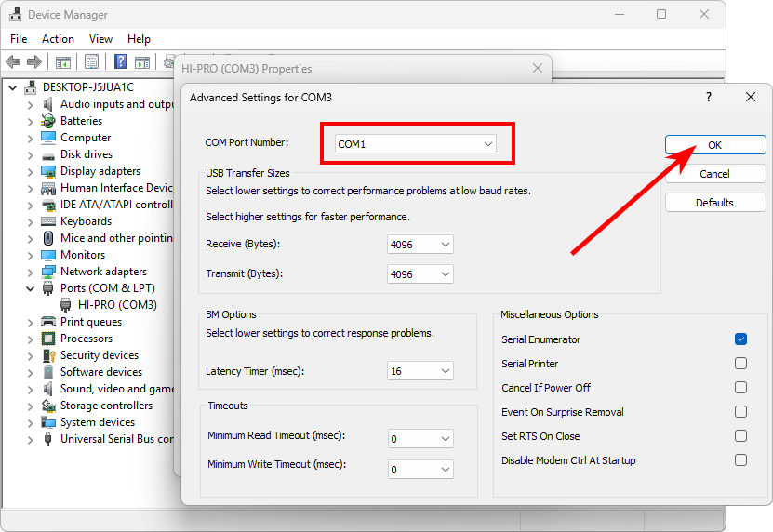This screenshot has width=773, height=532.
Task: Open the Receive (Bytes) dropdown
Action: tap(420, 245)
